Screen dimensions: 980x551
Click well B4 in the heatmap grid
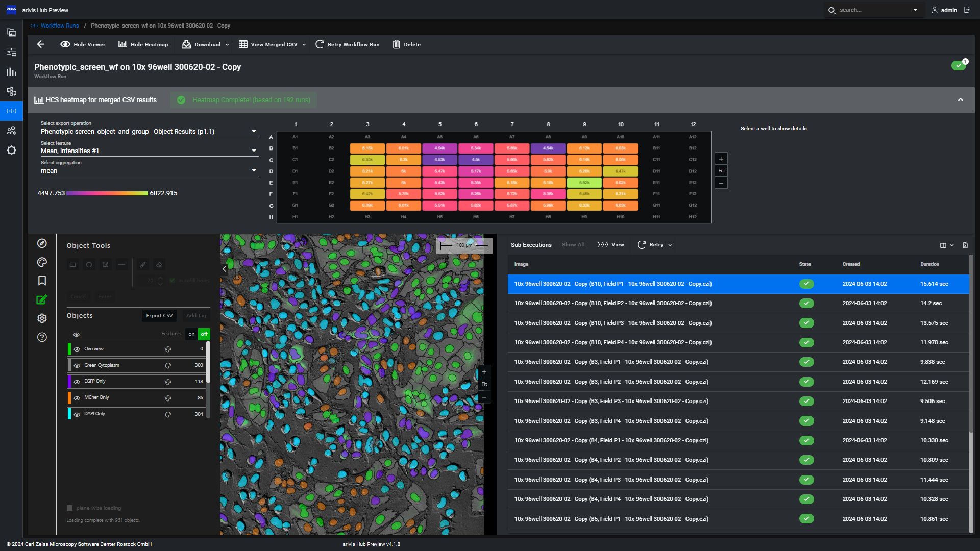tap(404, 148)
